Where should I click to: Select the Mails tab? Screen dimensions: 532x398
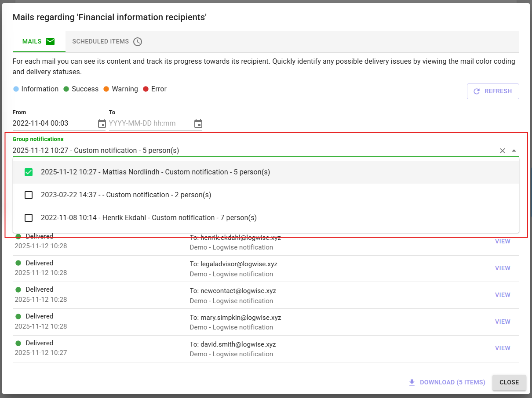(x=38, y=42)
